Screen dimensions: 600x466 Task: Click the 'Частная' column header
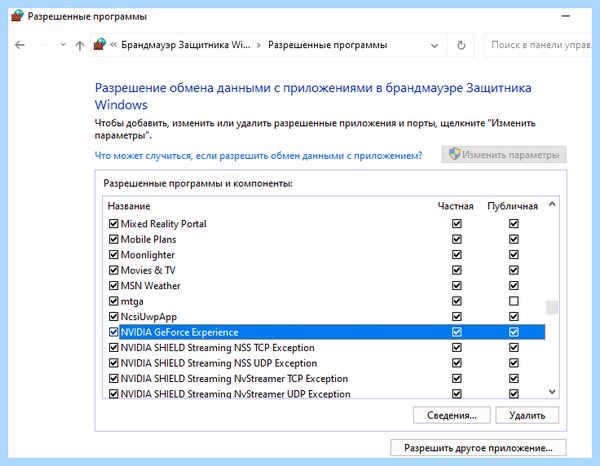pyautogui.click(x=455, y=206)
